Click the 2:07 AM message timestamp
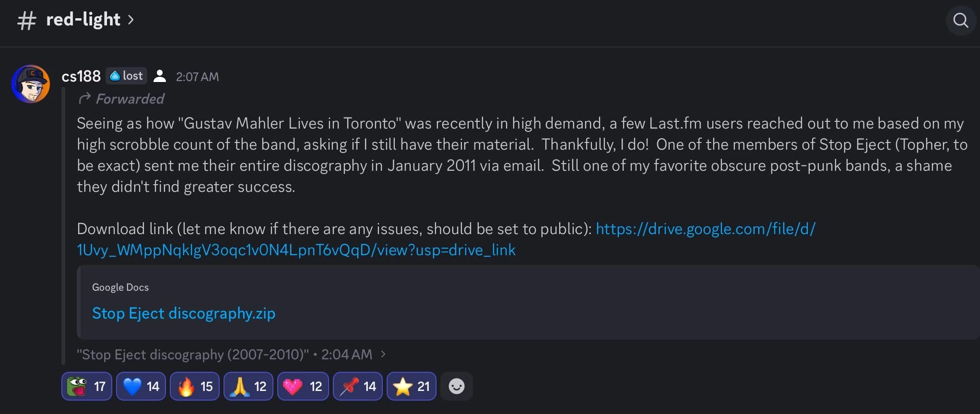This screenshot has width=980, height=414. 197,77
